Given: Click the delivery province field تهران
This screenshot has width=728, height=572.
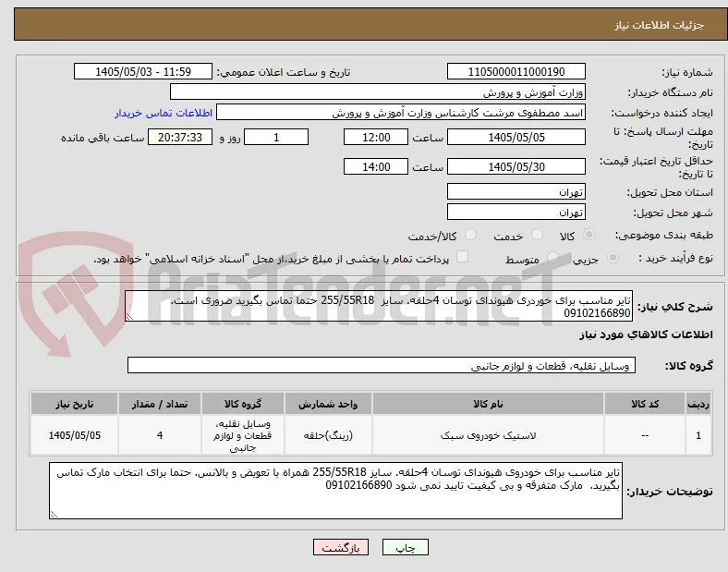Looking at the screenshot, I should (516, 192).
